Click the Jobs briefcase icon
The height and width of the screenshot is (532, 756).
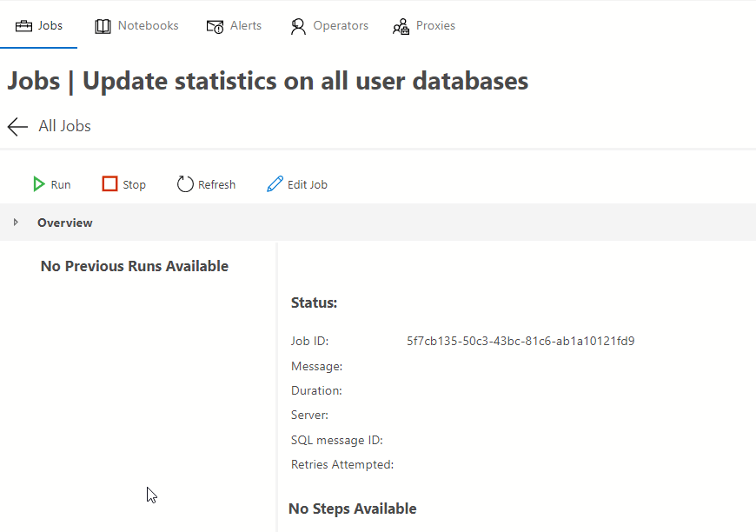[23, 26]
